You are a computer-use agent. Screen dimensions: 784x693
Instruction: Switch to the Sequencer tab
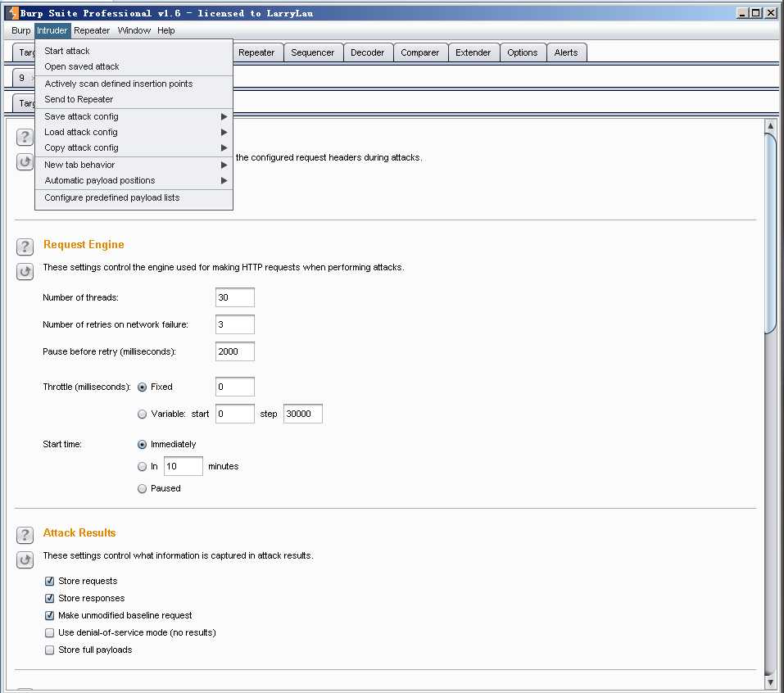(x=312, y=52)
